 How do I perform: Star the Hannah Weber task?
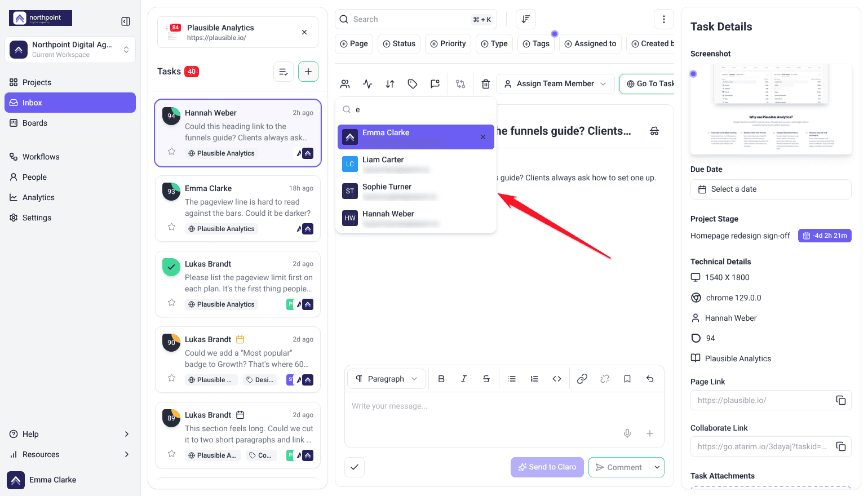(172, 152)
